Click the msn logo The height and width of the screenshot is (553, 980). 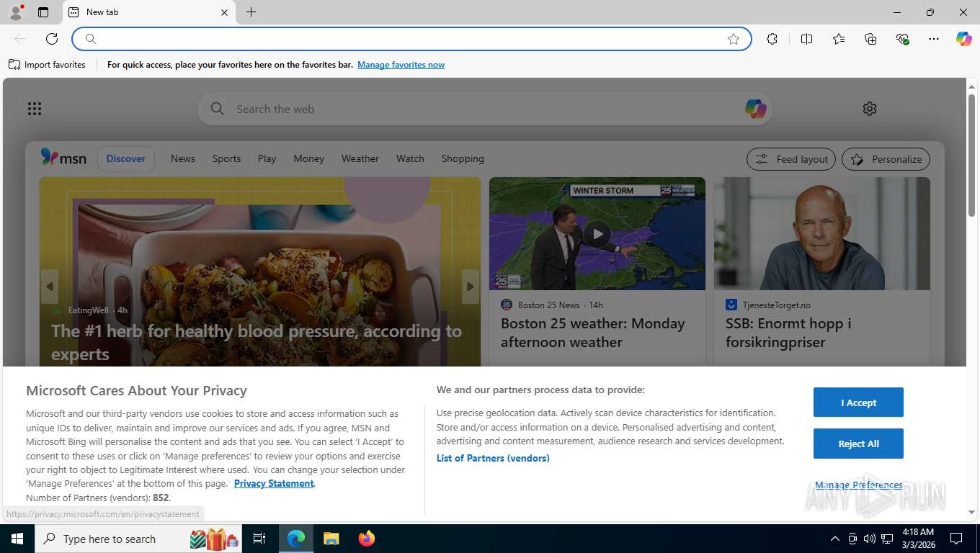pyautogui.click(x=63, y=158)
